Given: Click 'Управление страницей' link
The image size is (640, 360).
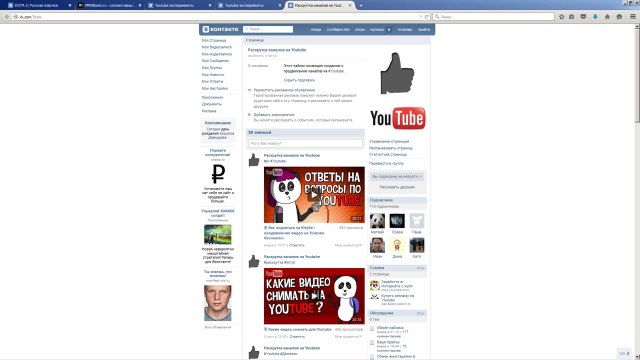Looking at the screenshot, I should [x=389, y=141].
